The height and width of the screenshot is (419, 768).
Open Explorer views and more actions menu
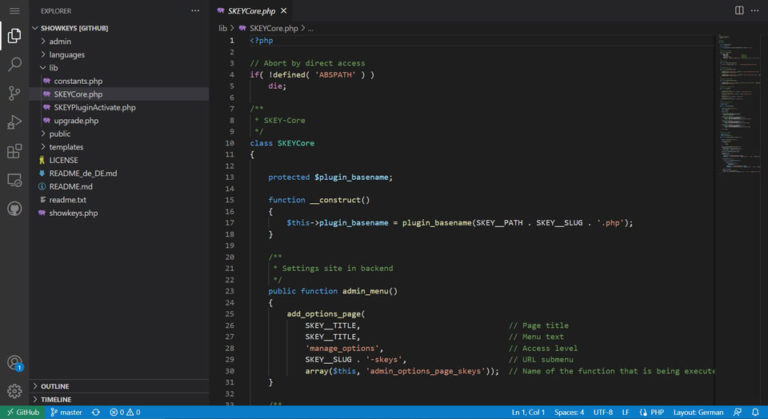195,10
